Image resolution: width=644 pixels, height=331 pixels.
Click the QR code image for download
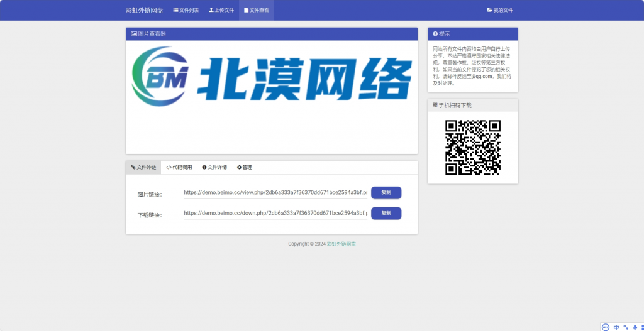click(x=473, y=148)
